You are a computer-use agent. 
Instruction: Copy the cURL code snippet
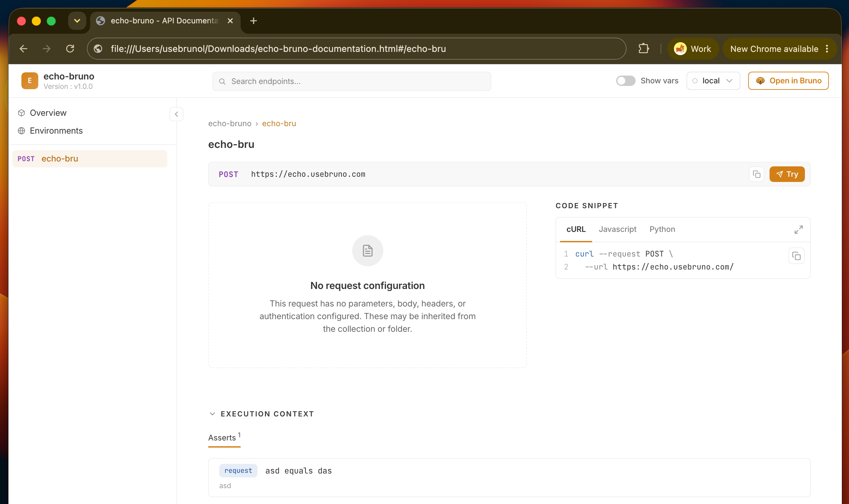[796, 256]
